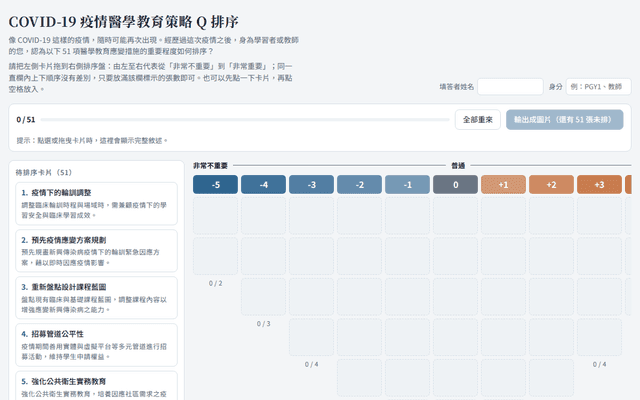This screenshot has width=640, height=400.
Task: Click the top empty slot under -4
Action: pos(263,216)
